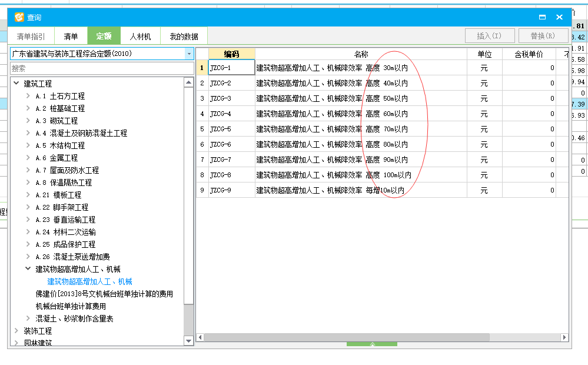Click the name cell with 每增10m以内

361,190
